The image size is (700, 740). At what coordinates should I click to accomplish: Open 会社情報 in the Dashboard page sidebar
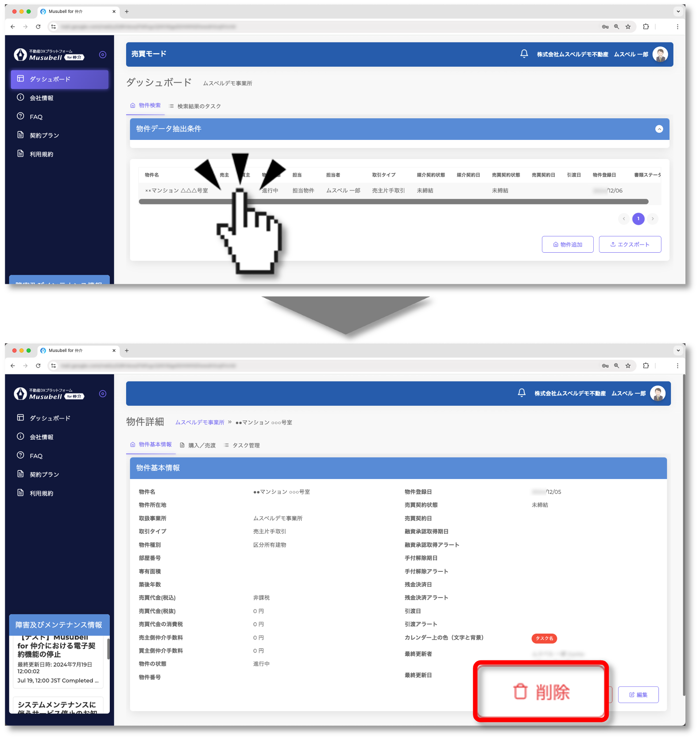41,98
